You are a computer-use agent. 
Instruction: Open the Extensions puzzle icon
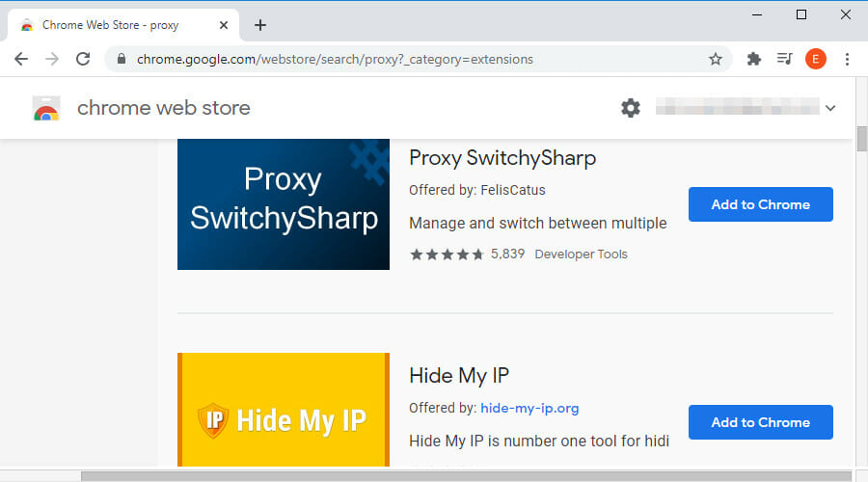753,59
